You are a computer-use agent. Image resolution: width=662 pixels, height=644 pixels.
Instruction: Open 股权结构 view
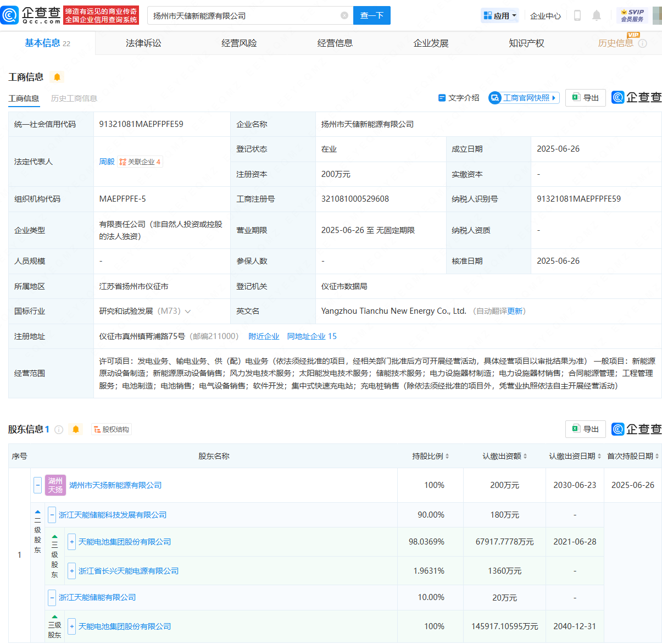[112, 430]
